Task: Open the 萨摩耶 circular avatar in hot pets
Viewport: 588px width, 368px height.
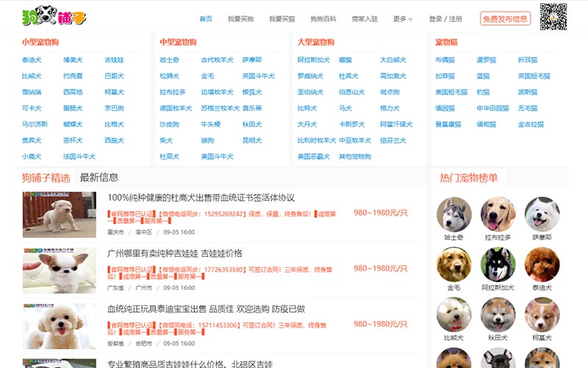Action: 542,214
